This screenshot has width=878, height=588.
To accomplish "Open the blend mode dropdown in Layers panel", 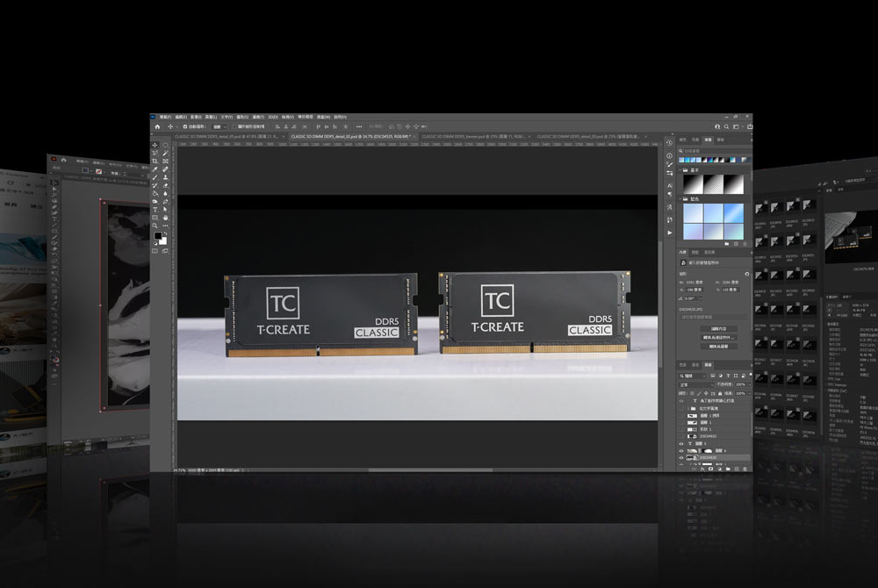I will point(695,384).
